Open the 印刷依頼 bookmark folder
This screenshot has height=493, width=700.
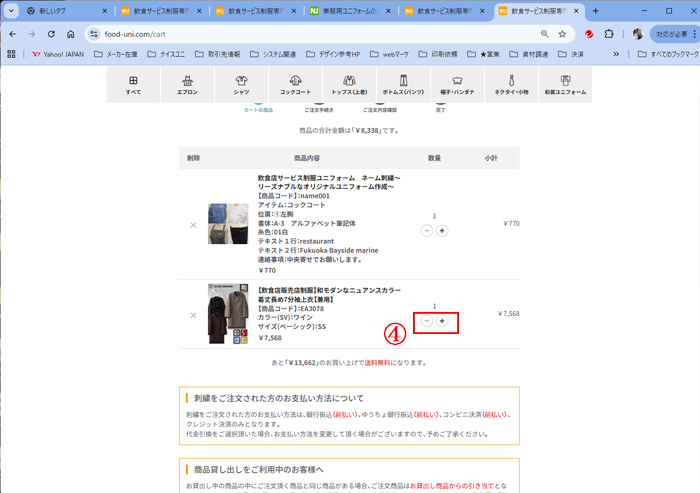(438, 54)
